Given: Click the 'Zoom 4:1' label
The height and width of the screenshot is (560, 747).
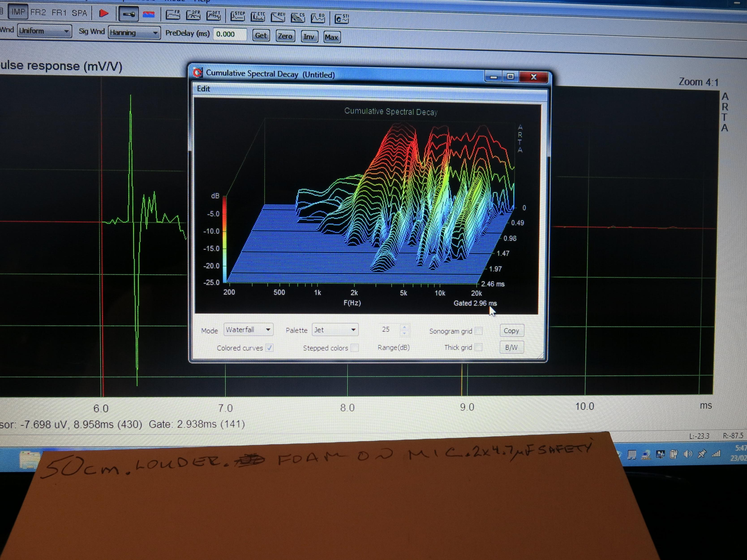Looking at the screenshot, I should point(698,82).
